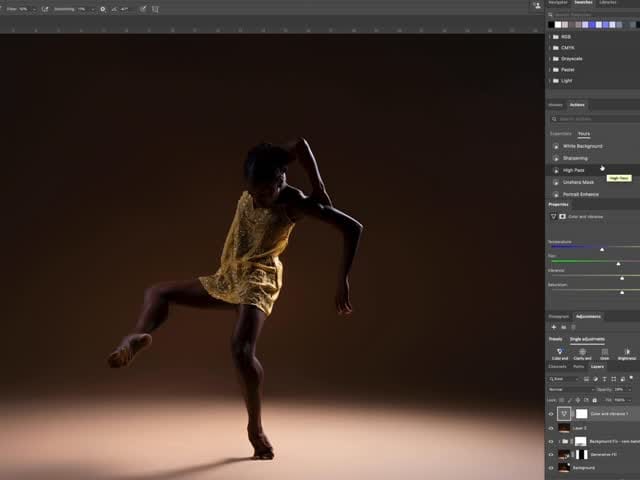The height and width of the screenshot is (480, 640).
Task: Expand the CMYK swatch folder
Action: coord(550,48)
